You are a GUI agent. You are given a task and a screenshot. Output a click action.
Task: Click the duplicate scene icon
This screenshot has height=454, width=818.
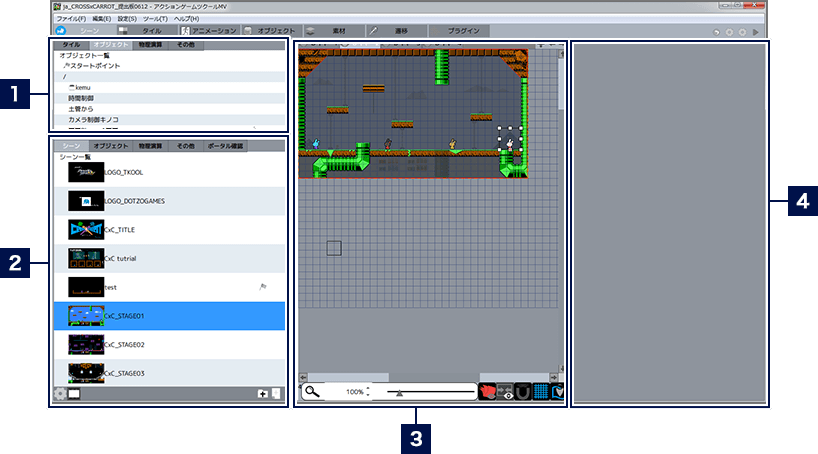(277, 394)
